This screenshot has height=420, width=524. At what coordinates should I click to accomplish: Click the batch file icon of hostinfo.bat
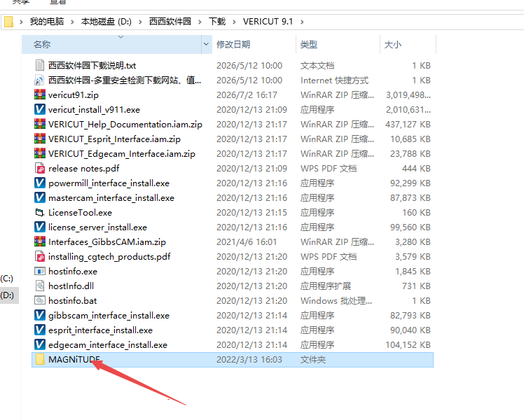pyautogui.click(x=40, y=300)
